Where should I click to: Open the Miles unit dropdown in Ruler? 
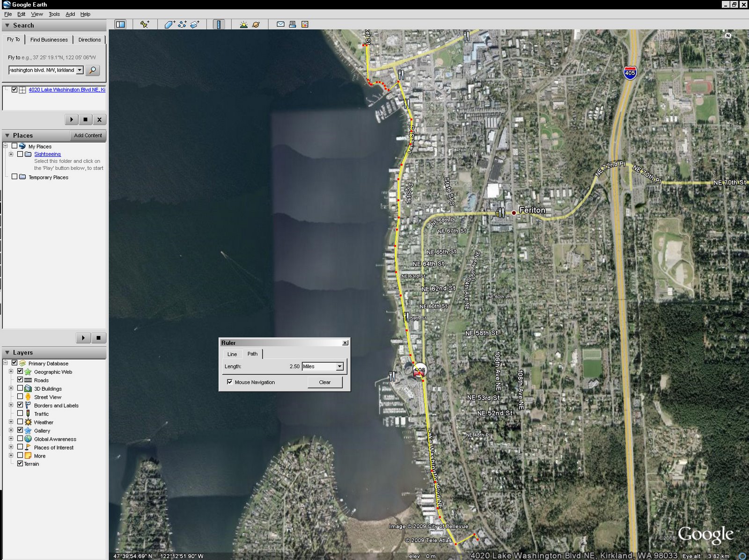click(340, 366)
